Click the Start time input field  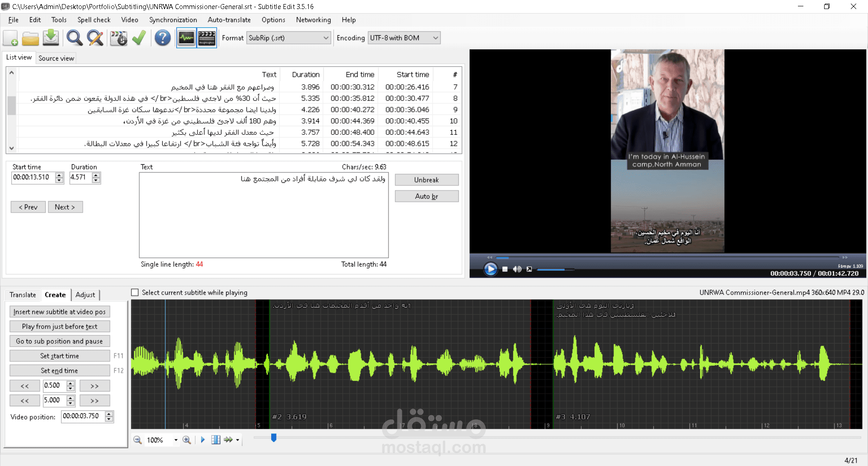(33, 177)
